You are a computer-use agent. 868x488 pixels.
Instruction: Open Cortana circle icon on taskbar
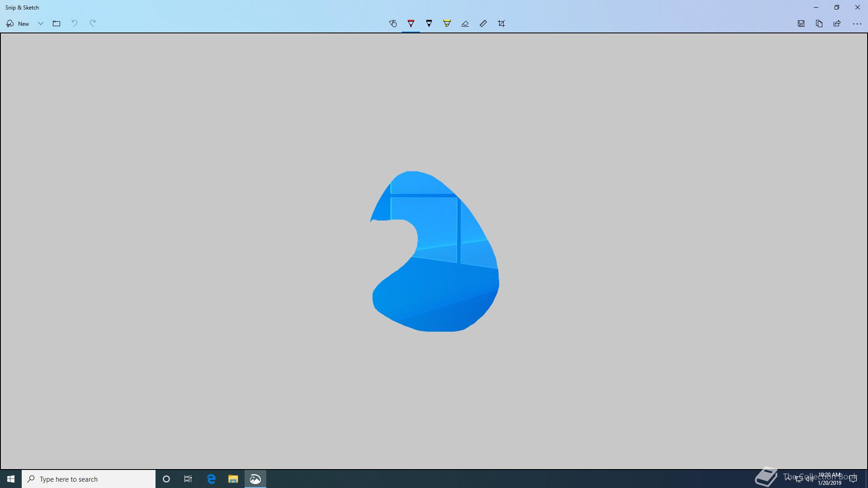(166, 479)
